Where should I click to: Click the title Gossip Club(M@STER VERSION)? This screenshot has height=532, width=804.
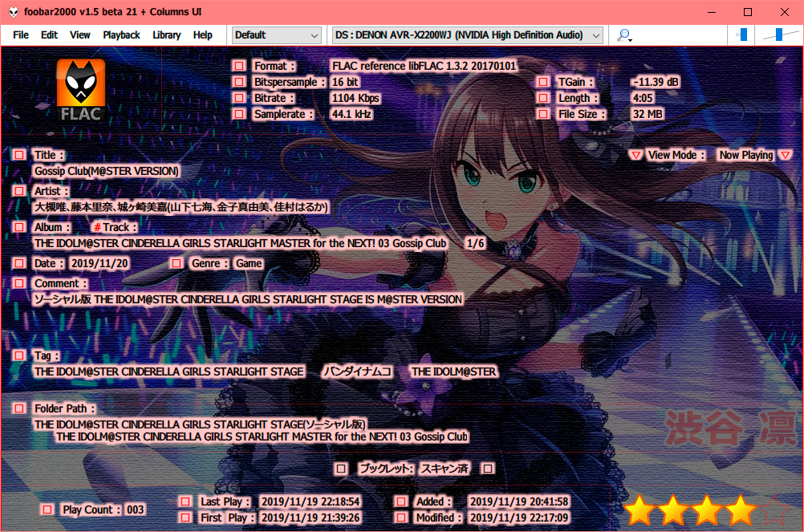(107, 171)
